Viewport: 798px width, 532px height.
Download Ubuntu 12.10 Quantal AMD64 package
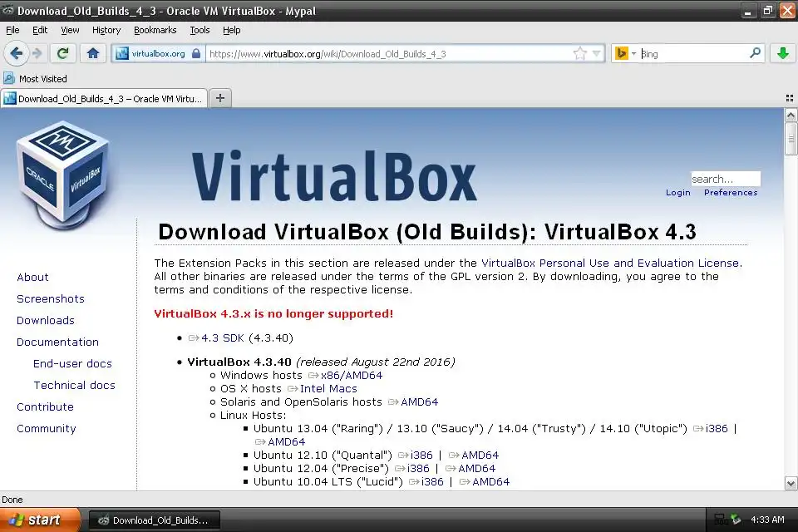(474, 456)
